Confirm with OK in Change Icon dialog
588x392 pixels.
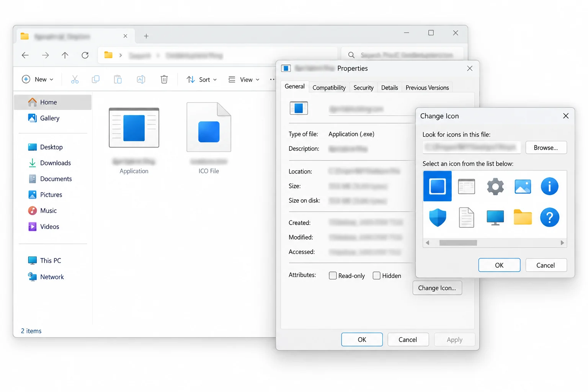tap(499, 265)
